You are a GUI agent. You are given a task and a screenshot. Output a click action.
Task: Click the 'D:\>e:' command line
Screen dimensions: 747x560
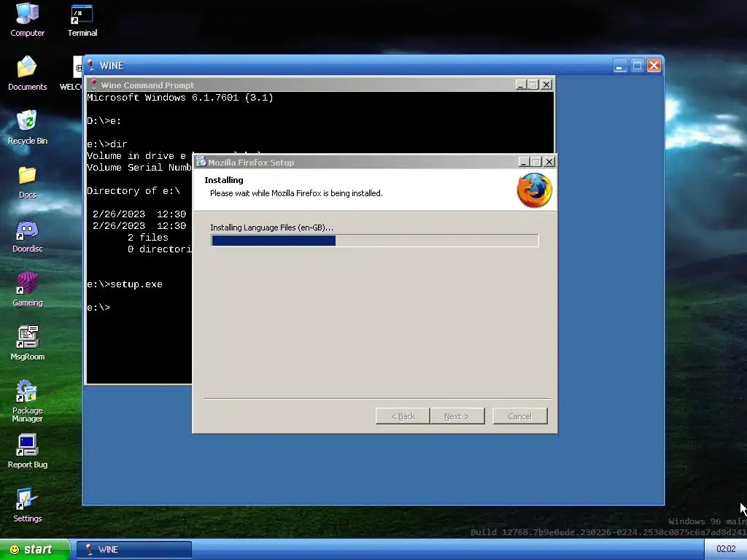click(104, 121)
